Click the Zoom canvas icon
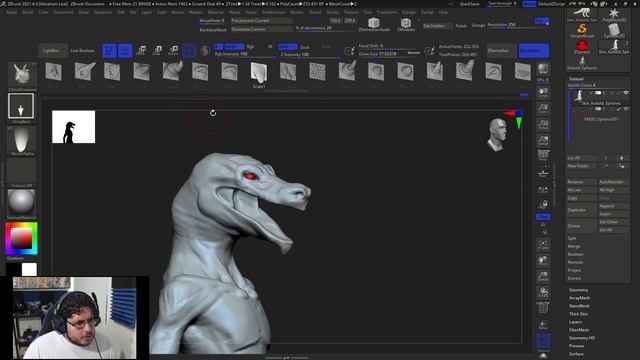The image size is (640, 360). (543, 108)
